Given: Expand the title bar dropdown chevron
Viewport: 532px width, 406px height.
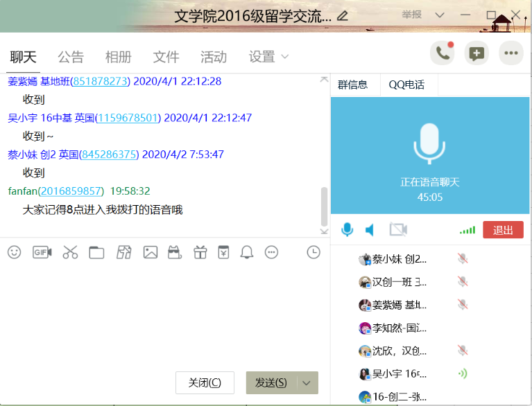Looking at the screenshot, I should click(440, 15).
